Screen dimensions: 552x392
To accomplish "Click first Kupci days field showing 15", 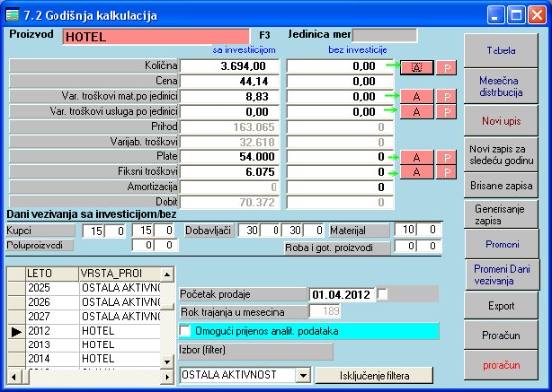I will (x=93, y=231).
